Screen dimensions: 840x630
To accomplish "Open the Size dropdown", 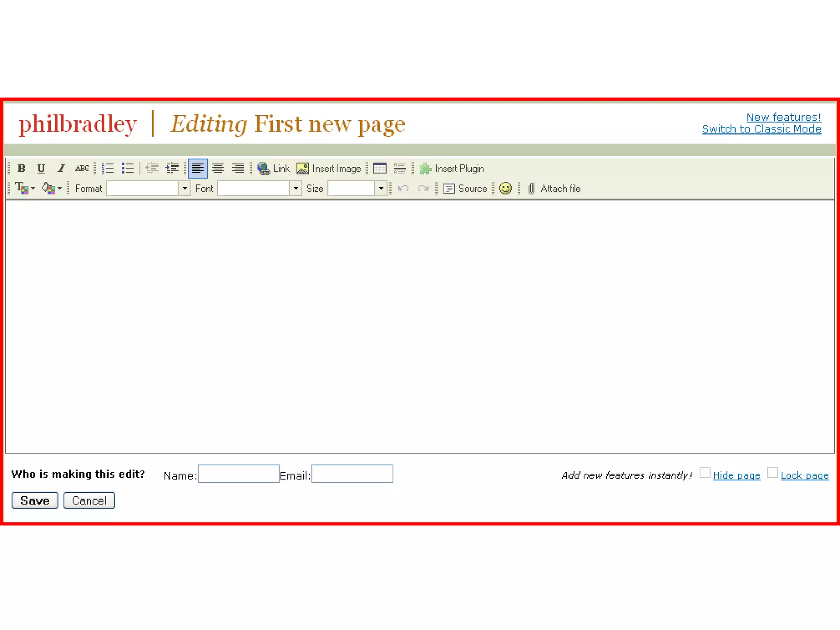I will tap(381, 188).
